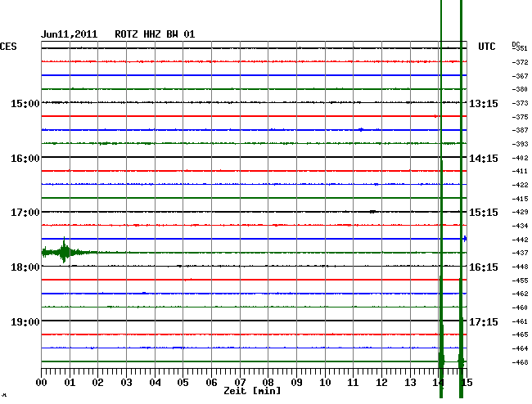Click minute tick label 05
532x404 pixels.
[183, 382]
